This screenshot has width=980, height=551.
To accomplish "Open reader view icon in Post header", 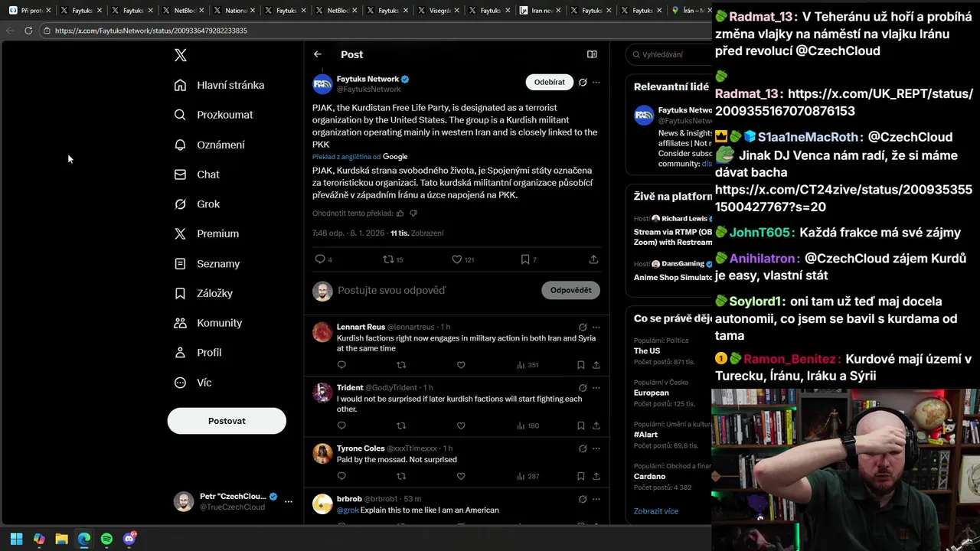I will pyautogui.click(x=592, y=54).
